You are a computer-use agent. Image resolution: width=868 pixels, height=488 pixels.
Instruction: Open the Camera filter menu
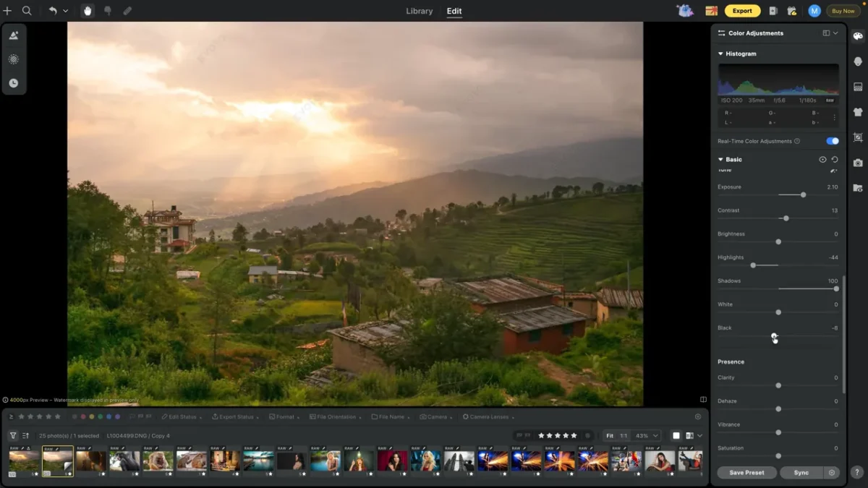[x=436, y=416]
